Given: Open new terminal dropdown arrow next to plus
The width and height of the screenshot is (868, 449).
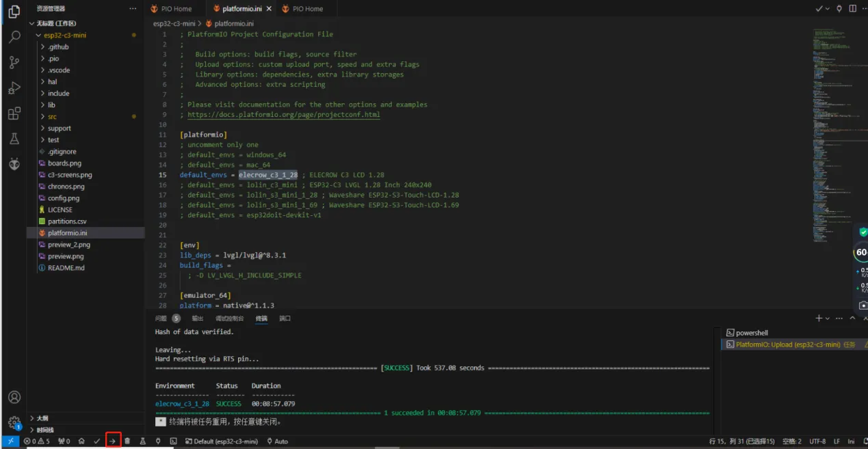Looking at the screenshot, I should [x=828, y=318].
